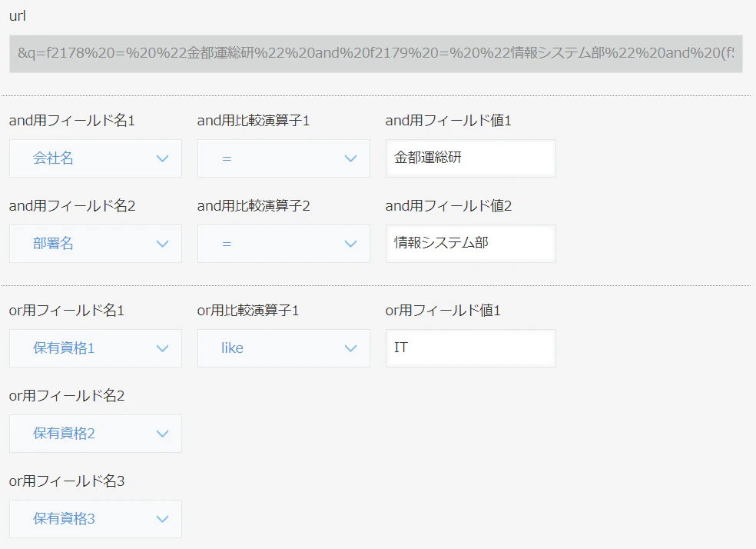Click the or用フィールド名2 label
Viewport: 756px width, 549px height.
(x=67, y=395)
